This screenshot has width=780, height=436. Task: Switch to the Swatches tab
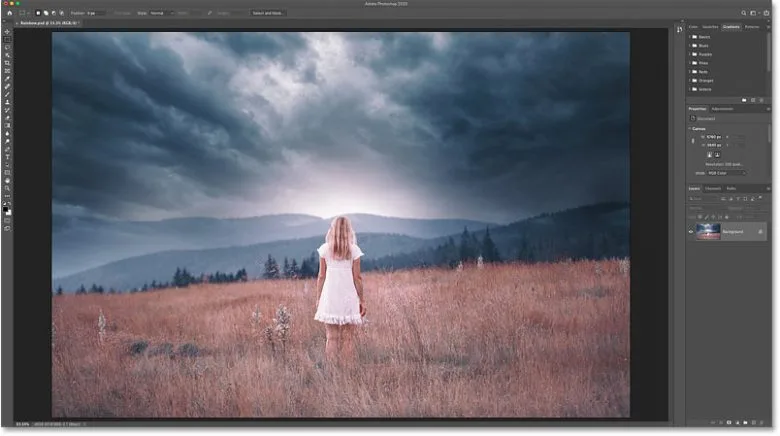pyautogui.click(x=710, y=26)
